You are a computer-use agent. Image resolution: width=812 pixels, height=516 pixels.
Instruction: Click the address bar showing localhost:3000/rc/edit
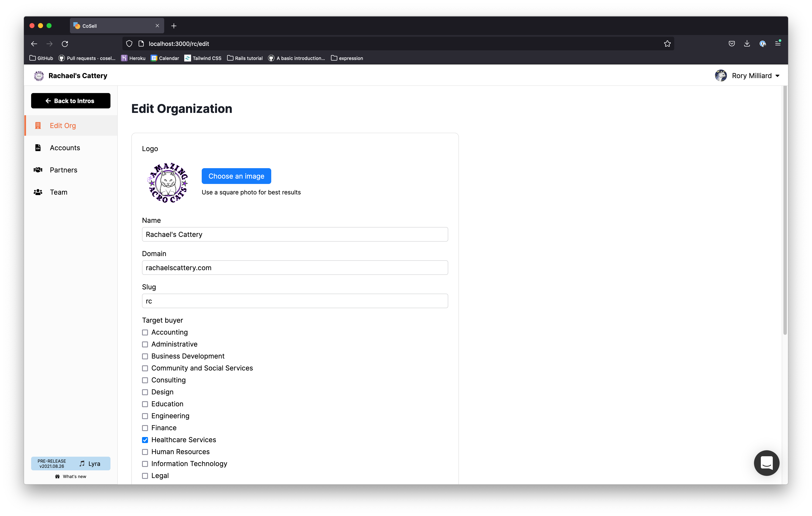tap(398, 44)
